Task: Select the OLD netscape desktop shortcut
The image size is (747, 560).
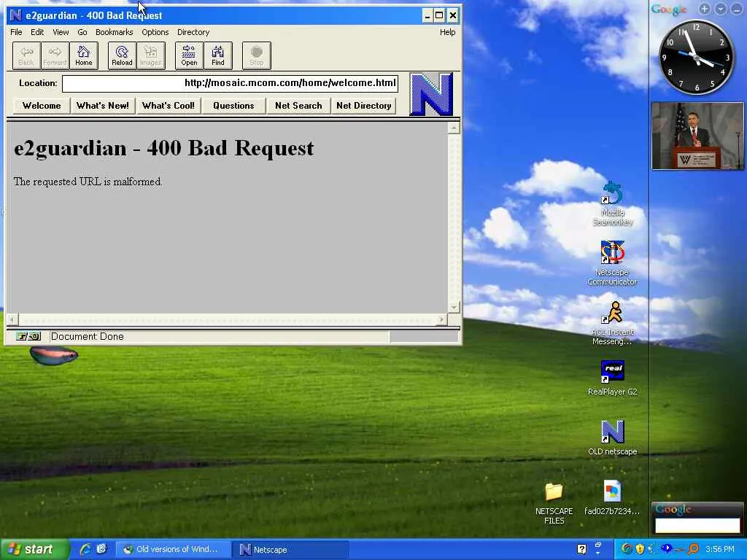Action: pos(613,437)
